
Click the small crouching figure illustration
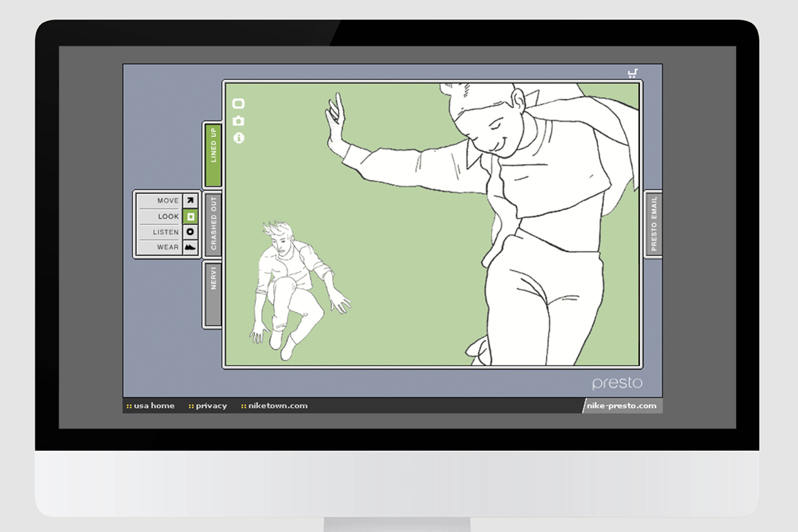coord(299,290)
